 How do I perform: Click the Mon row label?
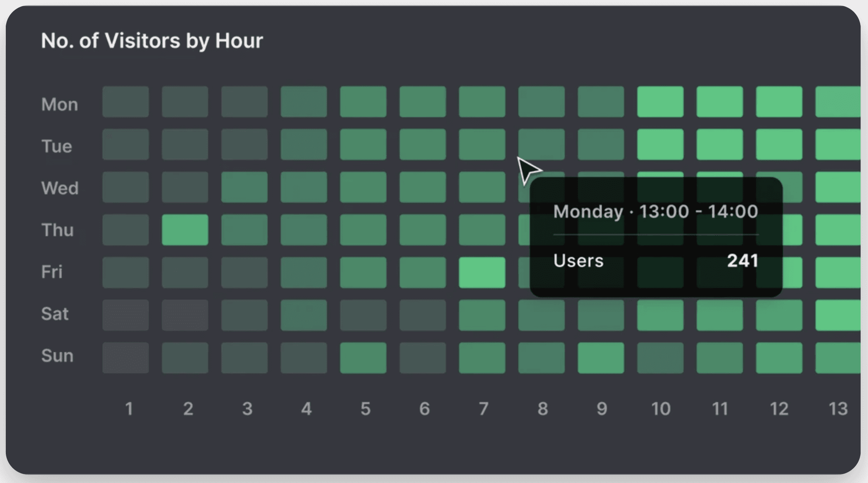(x=60, y=104)
